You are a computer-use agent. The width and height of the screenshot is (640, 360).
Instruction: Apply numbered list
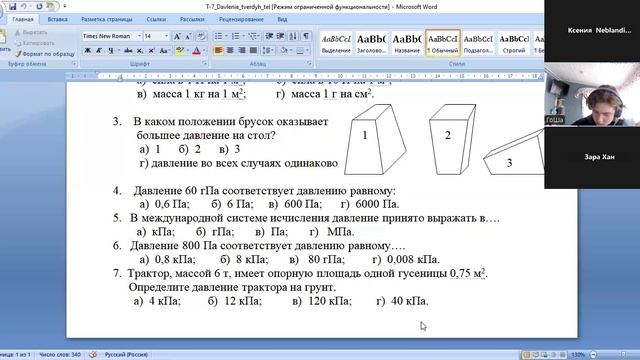(x=236, y=36)
